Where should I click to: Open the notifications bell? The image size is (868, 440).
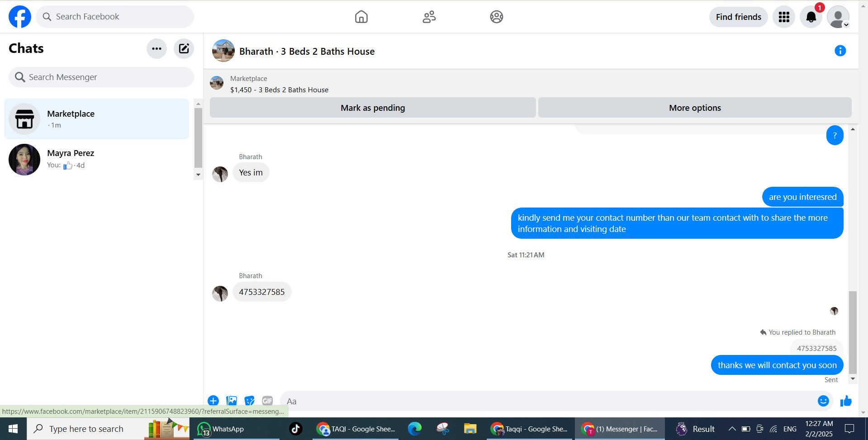tap(811, 17)
